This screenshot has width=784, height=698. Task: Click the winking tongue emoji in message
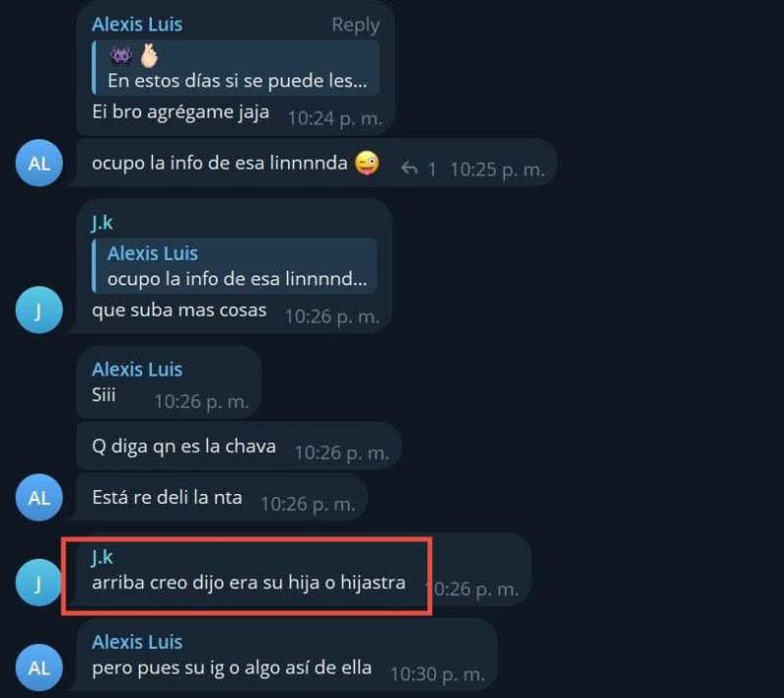[367, 164]
